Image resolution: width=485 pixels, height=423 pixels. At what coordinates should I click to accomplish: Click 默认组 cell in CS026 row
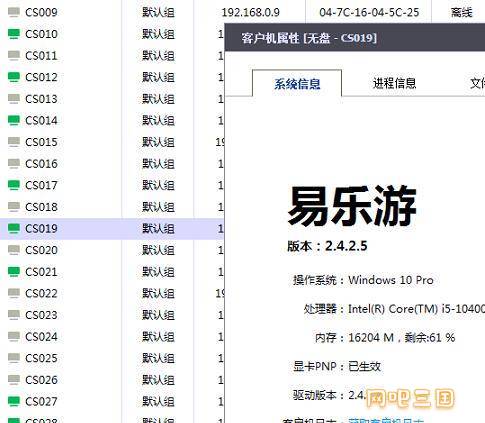pos(158,380)
